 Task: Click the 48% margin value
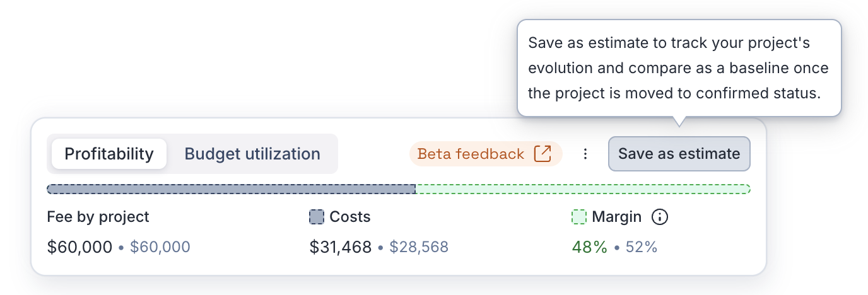[x=589, y=247]
